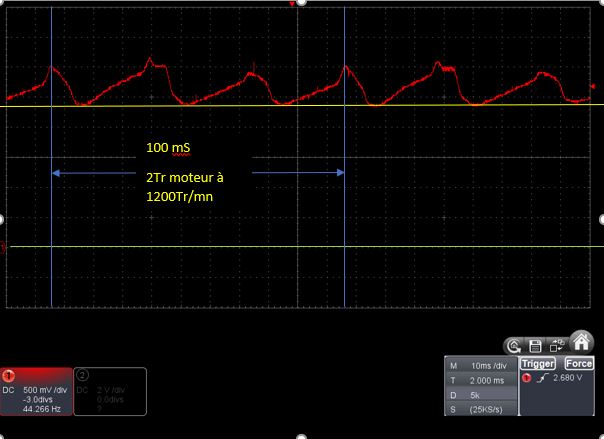Select the trigger level value 2.680 V
The image size is (604, 439).
(567, 378)
